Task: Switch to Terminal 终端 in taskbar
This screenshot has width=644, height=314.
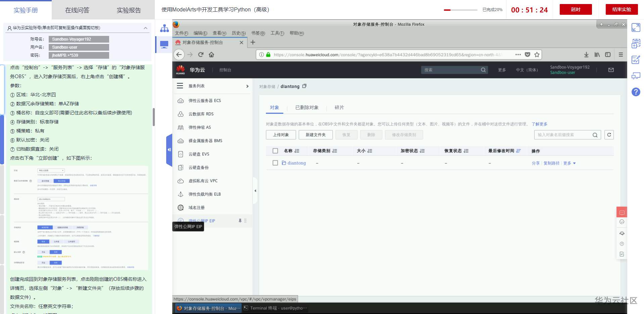Action: [x=275, y=308]
